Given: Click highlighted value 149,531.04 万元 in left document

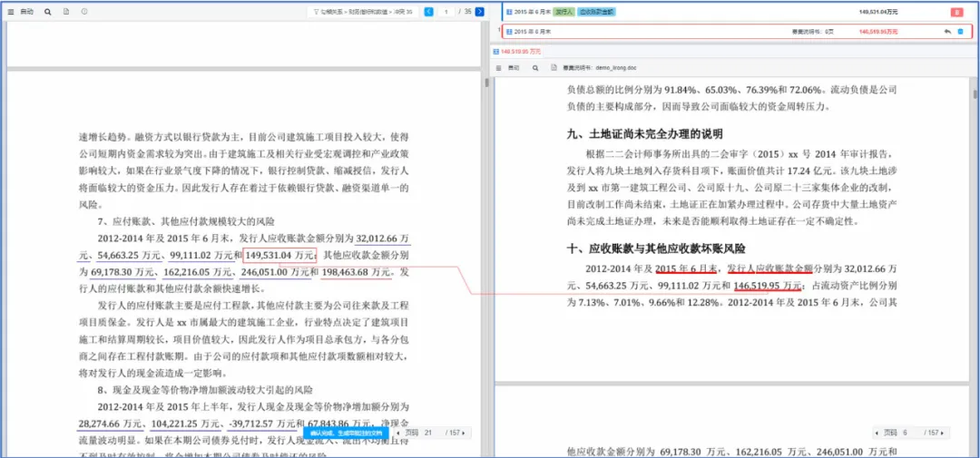Looking at the screenshot, I should click(x=279, y=255).
